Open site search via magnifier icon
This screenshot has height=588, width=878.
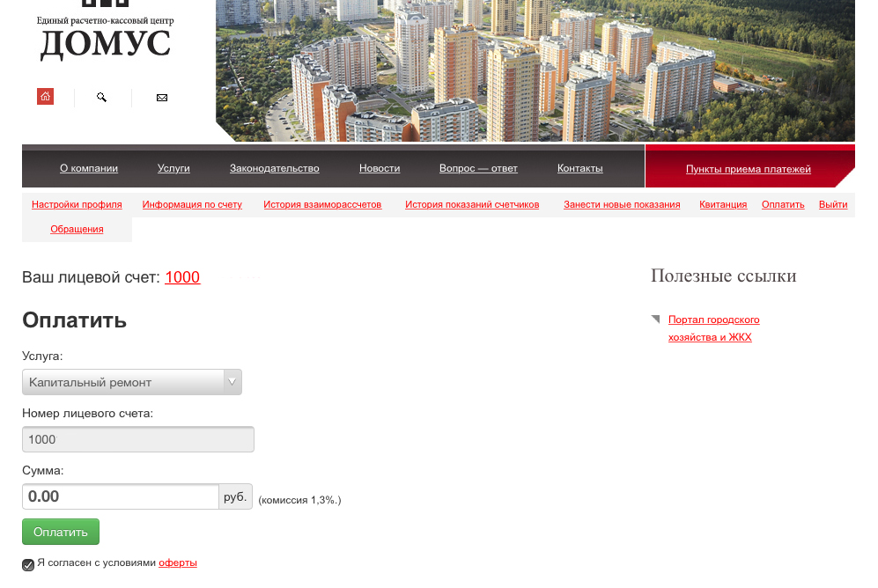click(101, 98)
